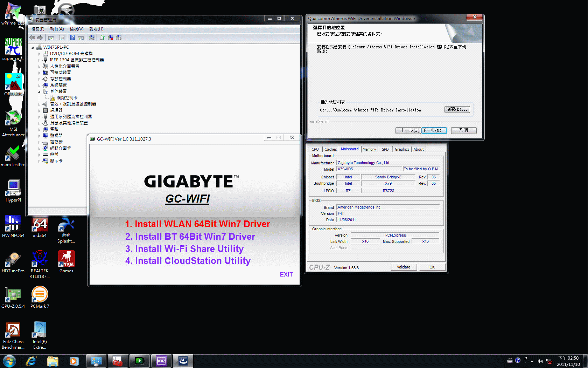Switch to the About tab in CPU-Z

419,149
